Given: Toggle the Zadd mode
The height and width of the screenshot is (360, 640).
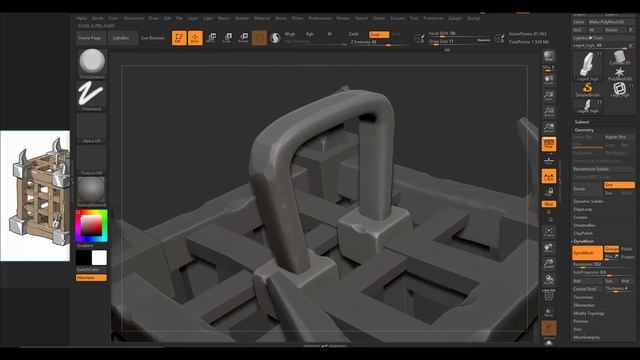Looking at the screenshot, I should [x=353, y=34].
